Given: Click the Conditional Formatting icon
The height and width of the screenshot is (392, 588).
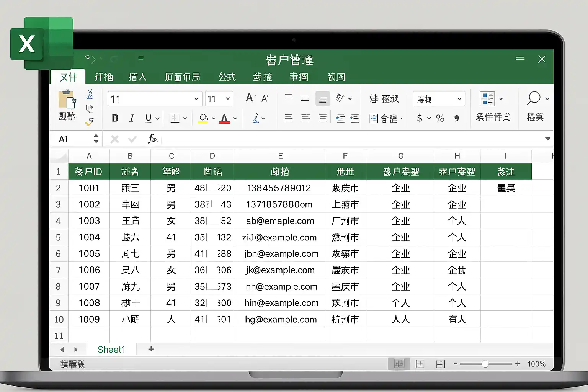Looking at the screenshot, I should tap(487, 99).
